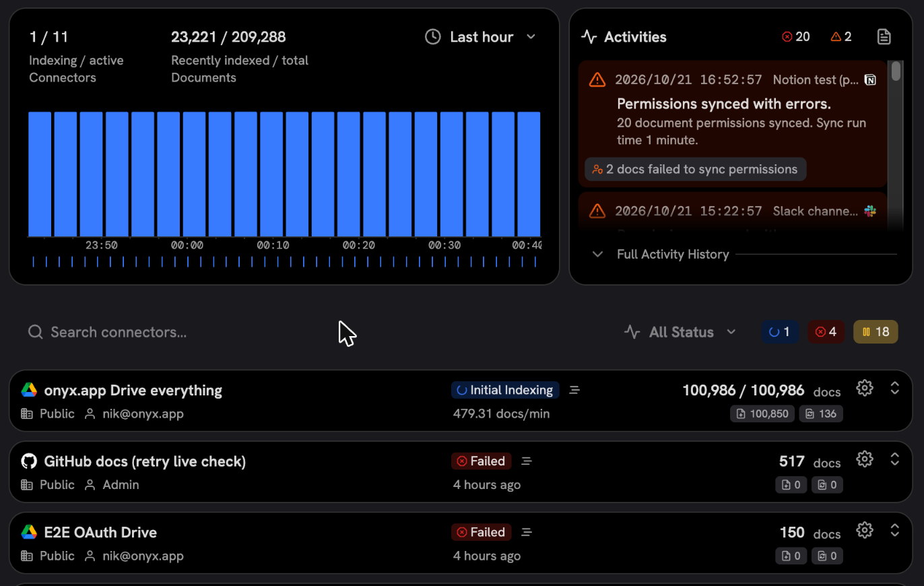
Task: Click the clock icon next to Last hour
Action: (x=433, y=37)
